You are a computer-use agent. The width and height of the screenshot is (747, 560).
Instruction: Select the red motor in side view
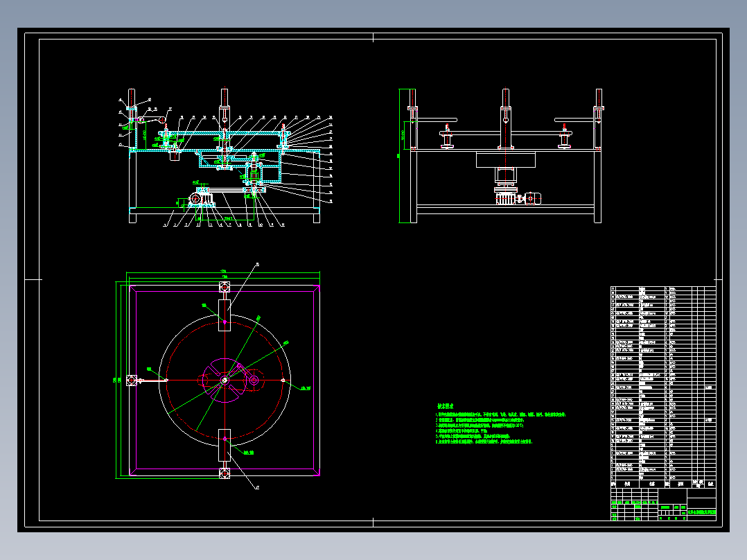coord(533,198)
